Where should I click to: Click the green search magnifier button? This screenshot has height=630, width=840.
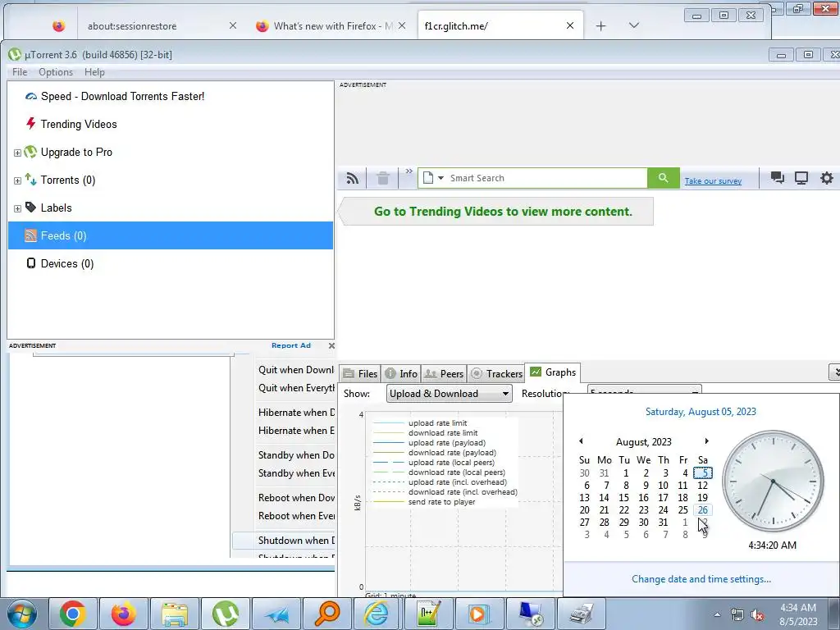[663, 178]
